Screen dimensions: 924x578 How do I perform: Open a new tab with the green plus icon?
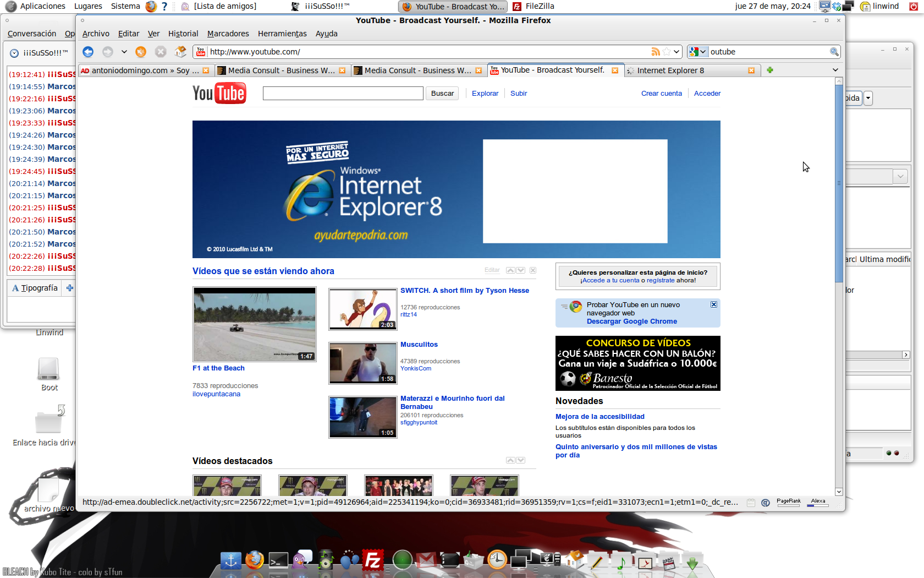point(769,70)
